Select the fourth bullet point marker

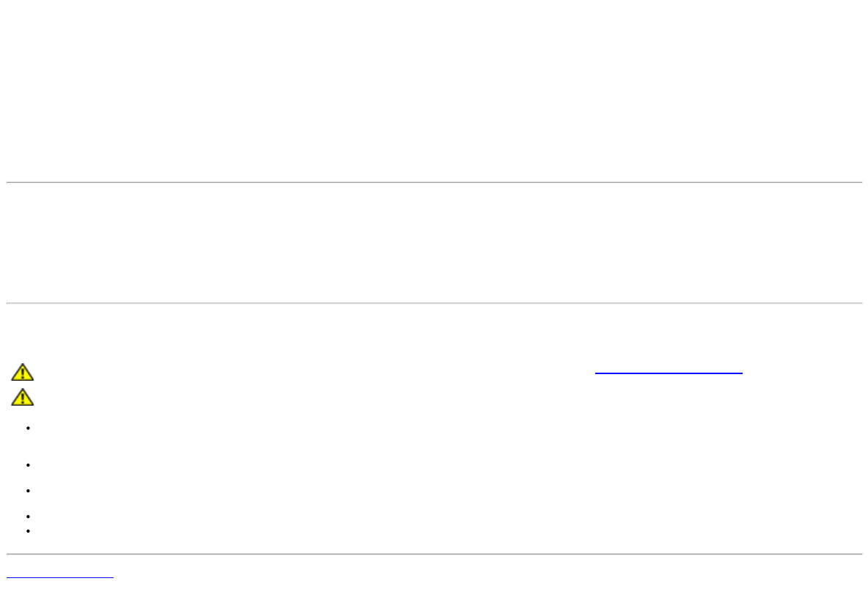(x=26, y=516)
